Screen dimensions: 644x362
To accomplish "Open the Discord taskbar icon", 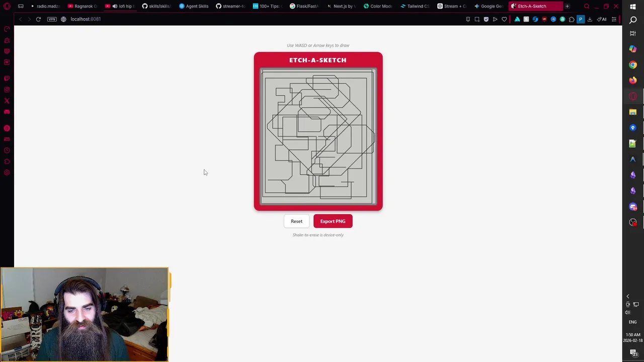I will click(x=633, y=207).
